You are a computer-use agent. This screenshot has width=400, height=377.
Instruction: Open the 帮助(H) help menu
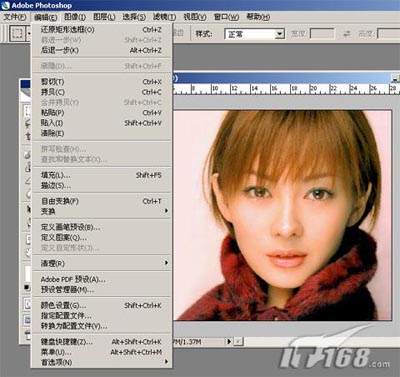pos(258,17)
